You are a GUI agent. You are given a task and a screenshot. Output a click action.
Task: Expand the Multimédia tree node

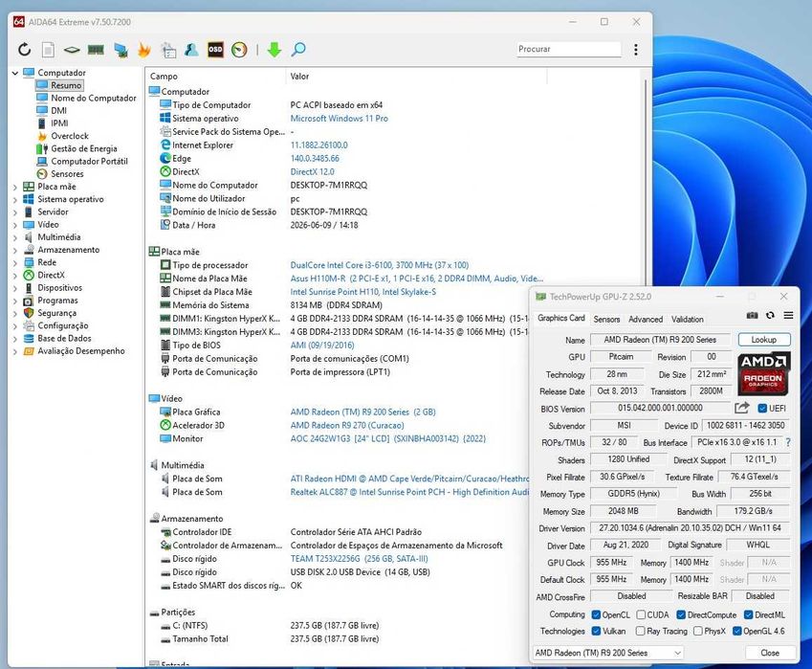click(x=15, y=238)
